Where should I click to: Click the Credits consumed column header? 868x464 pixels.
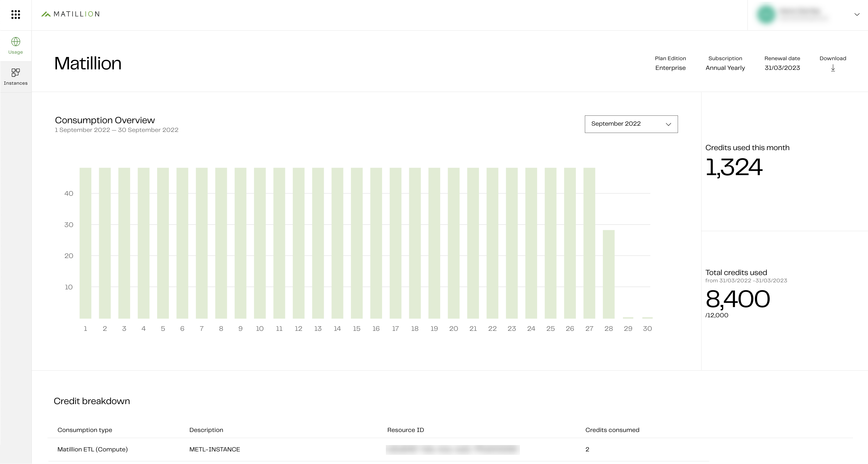(612, 430)
